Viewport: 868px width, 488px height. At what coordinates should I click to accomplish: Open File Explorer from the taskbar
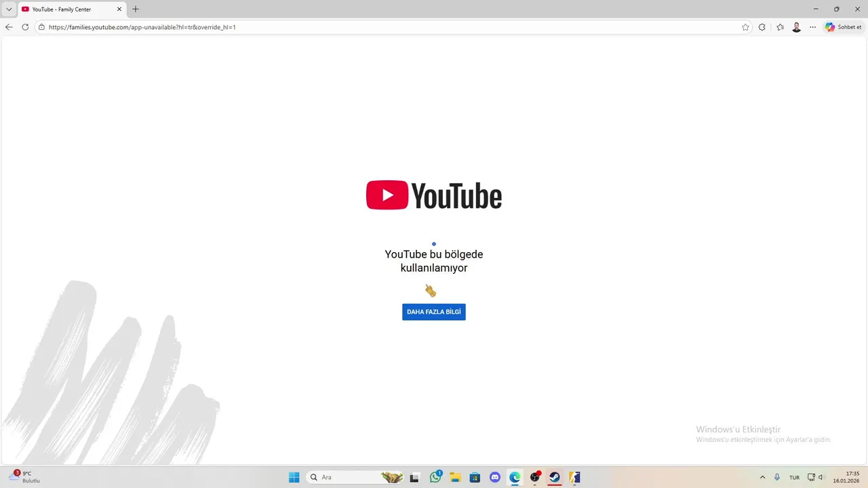pos(455,477)
